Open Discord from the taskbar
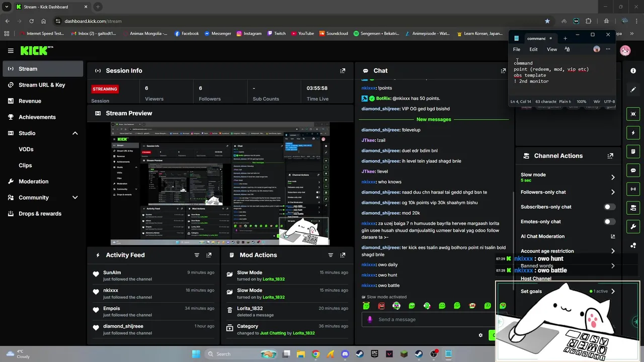 pyautogui.click(x=345, y=354)
